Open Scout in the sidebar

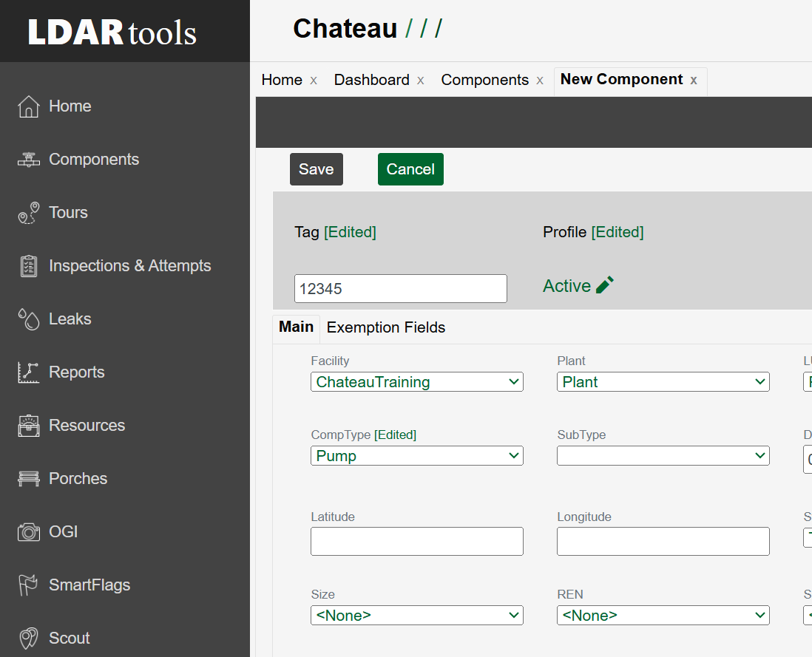[70, 639]
